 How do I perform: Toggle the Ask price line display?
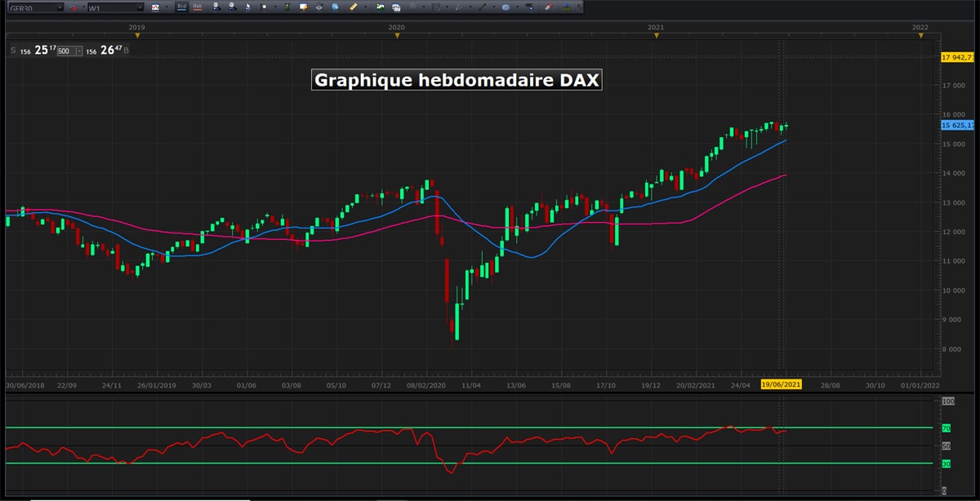[x=198, y=7]
